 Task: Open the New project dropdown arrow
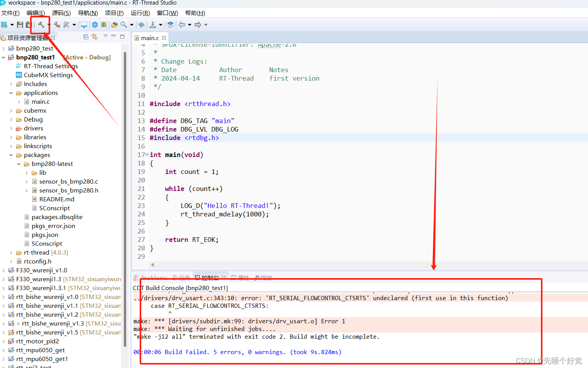(12, 25)
